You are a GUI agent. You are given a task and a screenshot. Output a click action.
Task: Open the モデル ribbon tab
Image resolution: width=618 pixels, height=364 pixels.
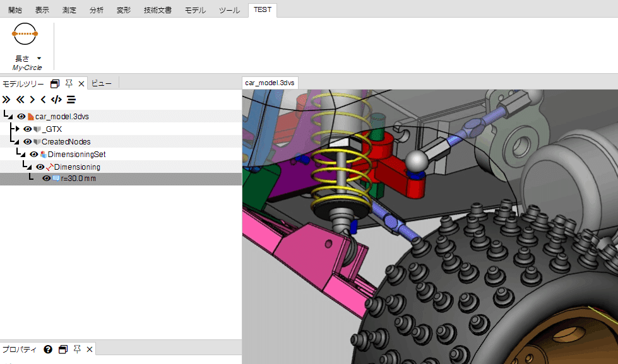[x=196, y=10]
